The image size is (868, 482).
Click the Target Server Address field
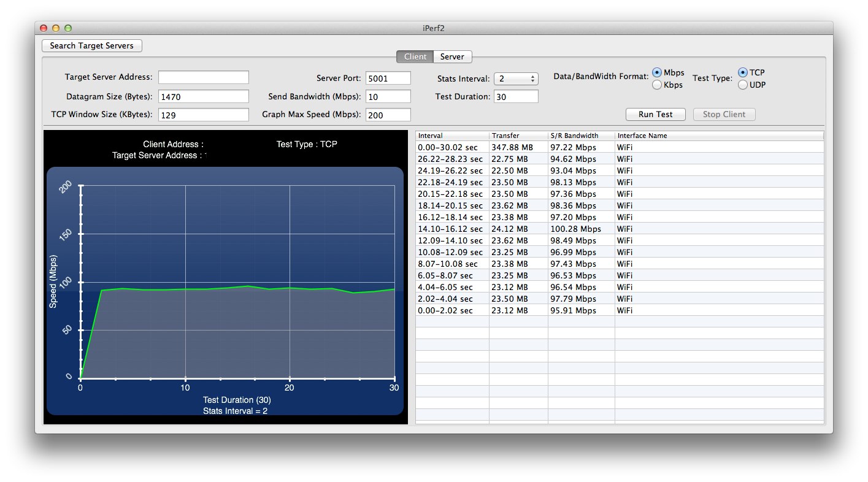204,77
